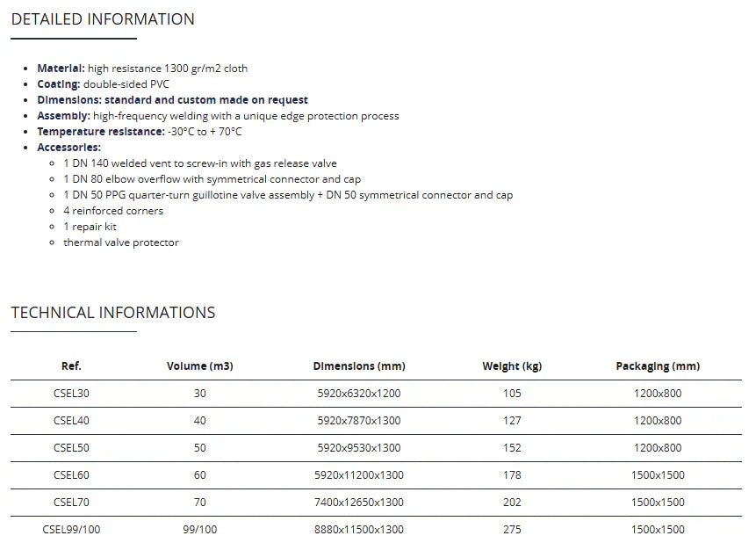This screenshot has width=756, height=550.
Task: Click the 275 weight value
Action: [512, 530]
